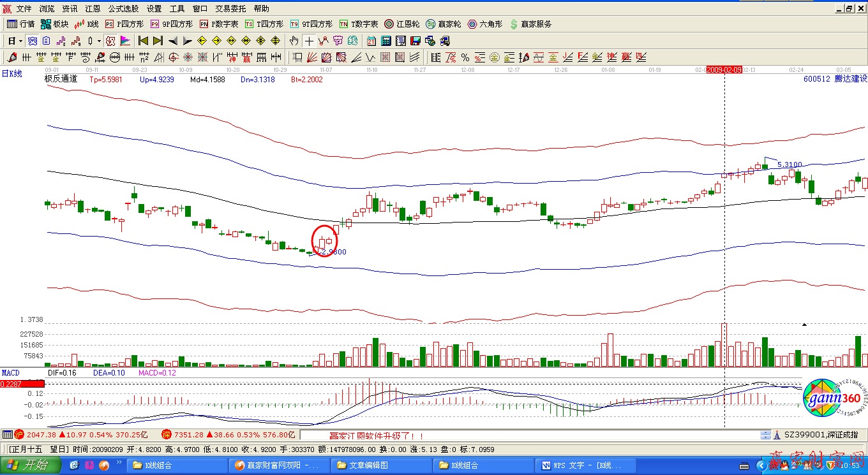The width and height of the screenshot is (868, 475).
Task: Click the Windows 开始 start button
Action: [x=29, y=465]
